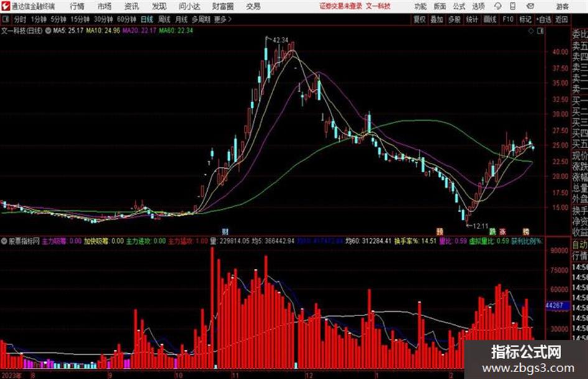
Task: Toggle the left sidebar panel icon
Action: [5, 19]
